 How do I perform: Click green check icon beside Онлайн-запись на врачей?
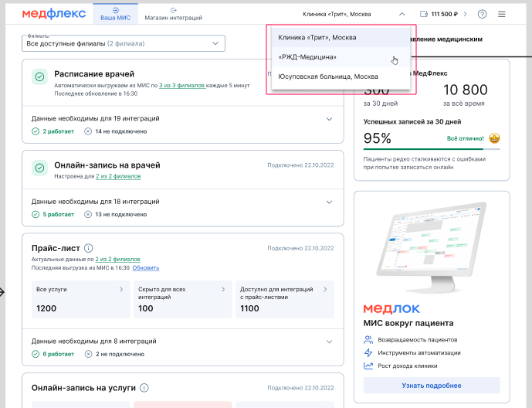39,168
